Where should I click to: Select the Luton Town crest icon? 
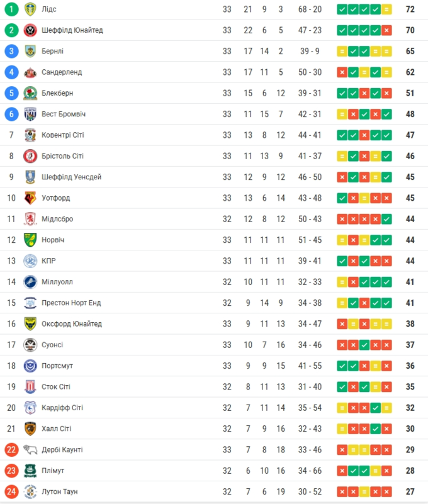click(30, 491)
